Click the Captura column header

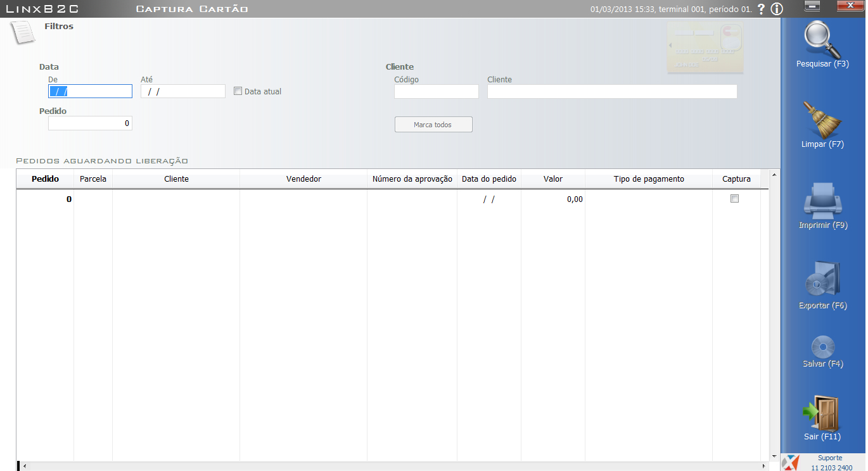(736, 179)
